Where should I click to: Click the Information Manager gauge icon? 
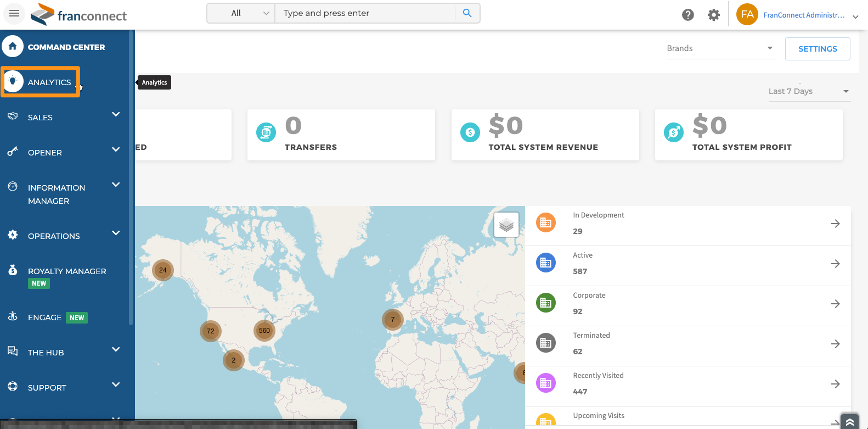coord(13,186)
